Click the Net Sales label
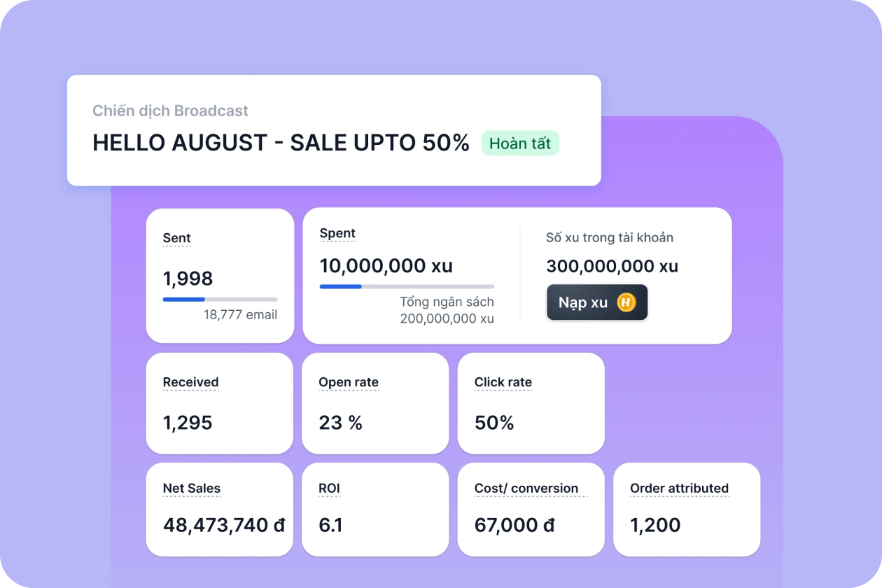The height and width of the screenshot is (588, 882). point(192,489)
